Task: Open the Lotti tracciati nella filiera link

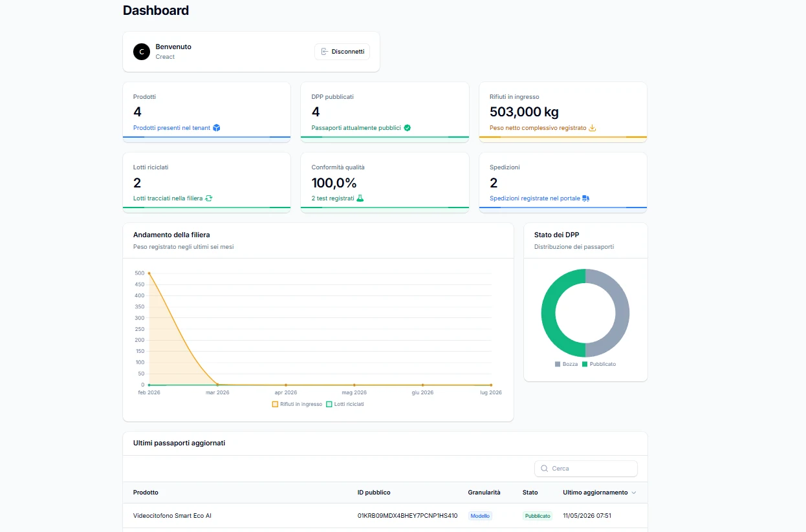Action: pos(168,198)
